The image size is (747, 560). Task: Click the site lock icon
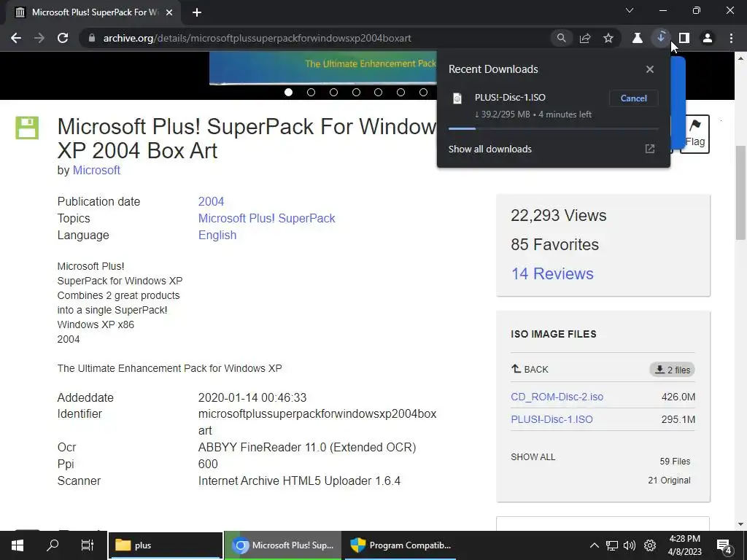click(92, 38)
